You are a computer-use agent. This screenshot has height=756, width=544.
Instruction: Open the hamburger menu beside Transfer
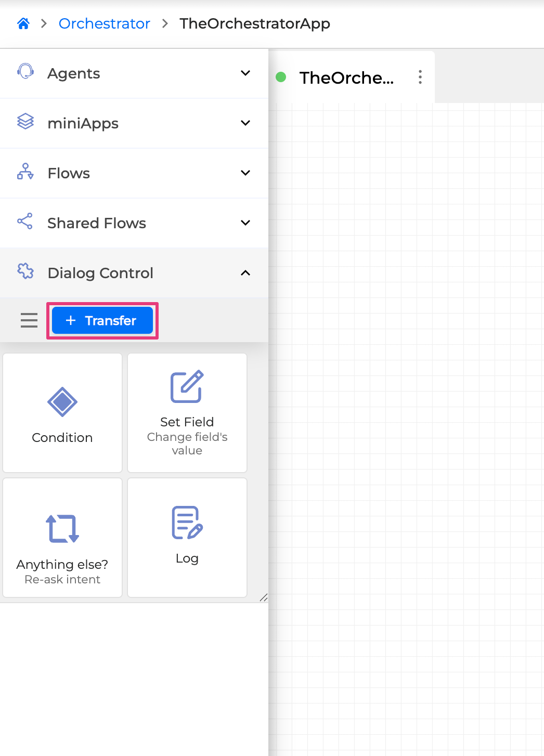tap(29, 320)
